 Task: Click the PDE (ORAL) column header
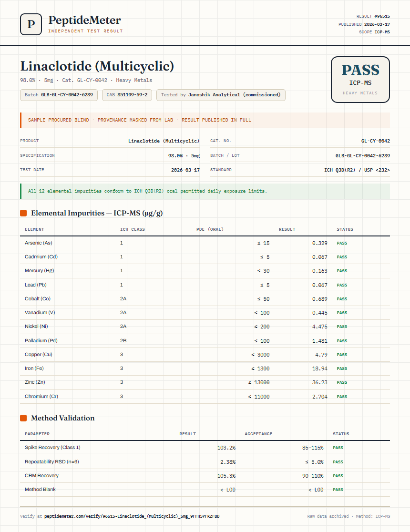click(x=210, y=229)
